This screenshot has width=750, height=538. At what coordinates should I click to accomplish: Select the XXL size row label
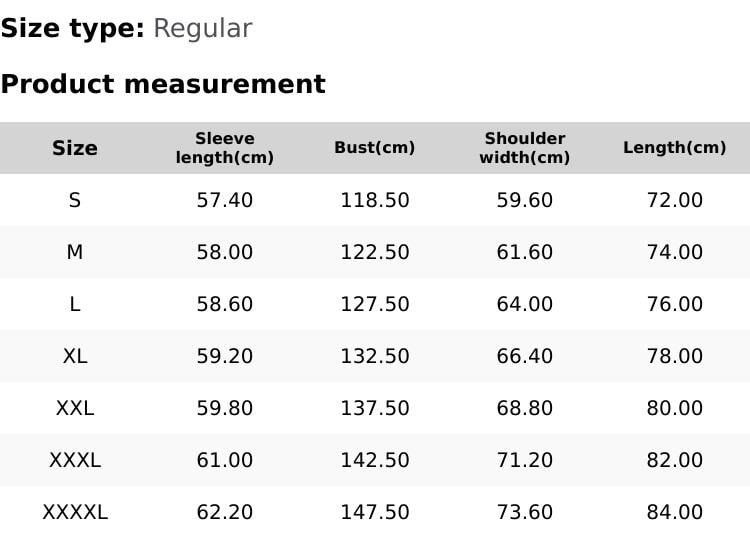(75, 408)
